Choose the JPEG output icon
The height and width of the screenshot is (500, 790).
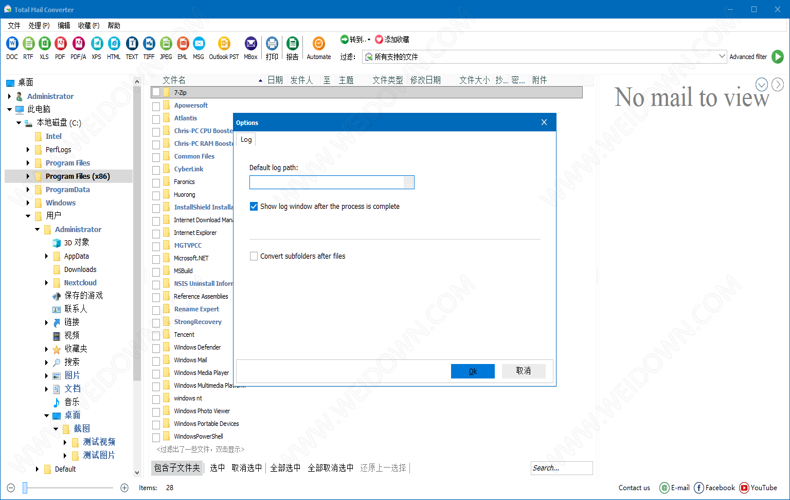coord(166,43)
